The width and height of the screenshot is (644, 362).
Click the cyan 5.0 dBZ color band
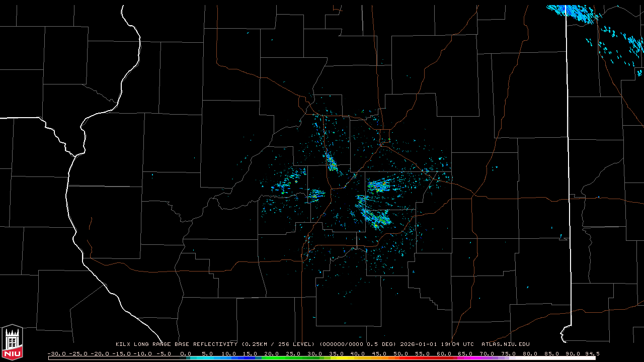coord(207,358)
